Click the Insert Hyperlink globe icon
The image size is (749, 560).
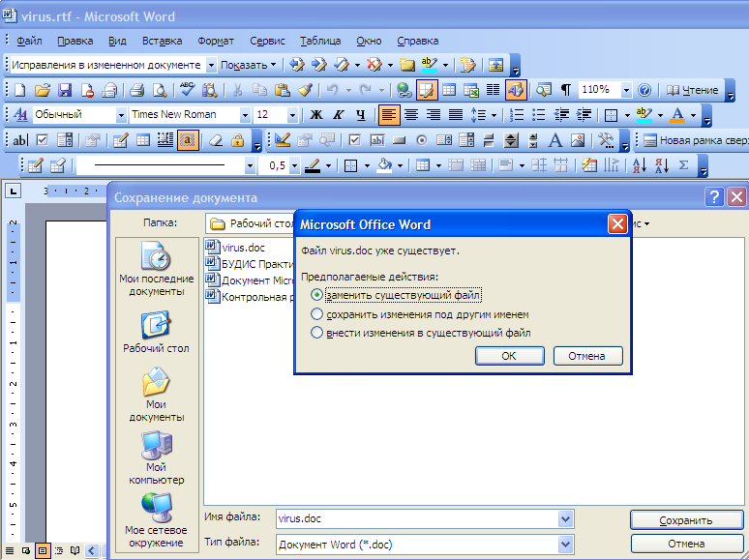pyautogui.click(x=404, y=90)
